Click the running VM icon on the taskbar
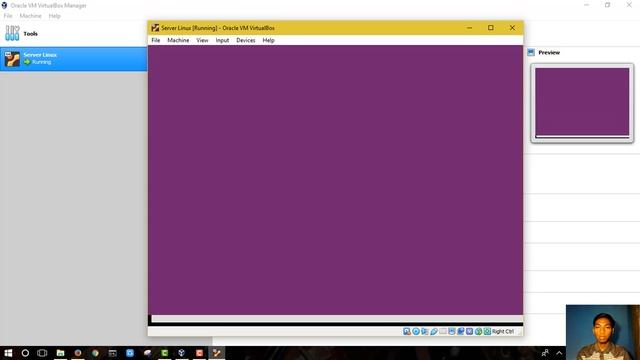The image size is (640, 360). [x=217, y=353]
